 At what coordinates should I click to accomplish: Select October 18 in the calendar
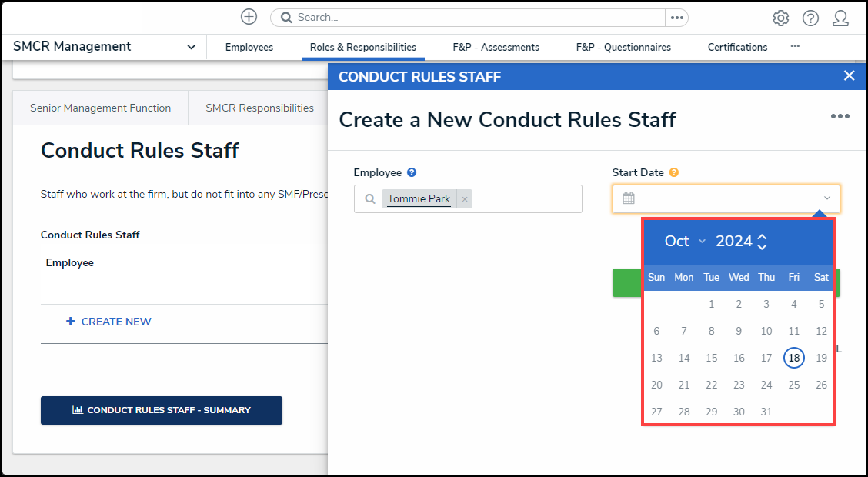[793, 358]
